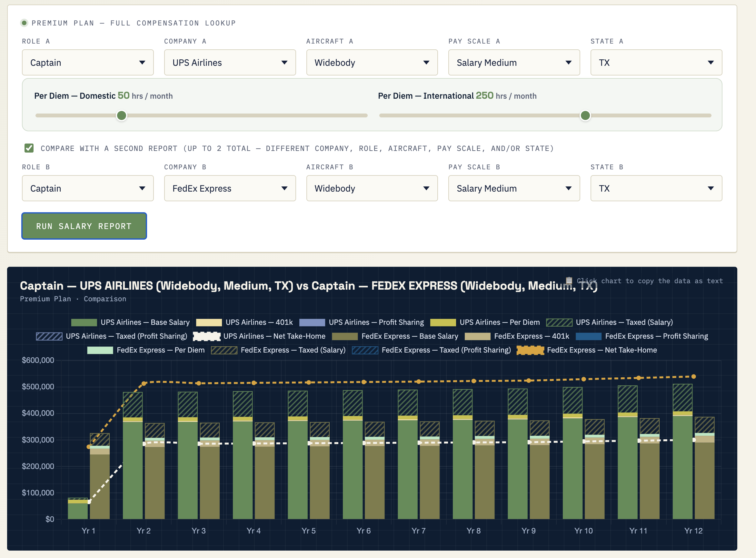756x558 pixels.
Task: Click the UPS Net Take-Home point at Yr 1
Action: (89, 502)
